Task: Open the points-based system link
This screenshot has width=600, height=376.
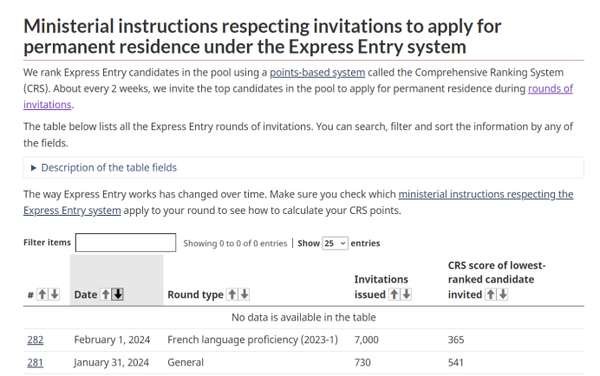Action: [x=317, y=73]
